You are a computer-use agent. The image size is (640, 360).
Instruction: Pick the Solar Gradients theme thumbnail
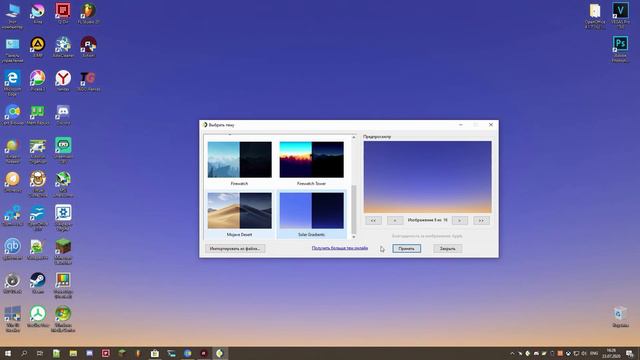pos(311,211)
